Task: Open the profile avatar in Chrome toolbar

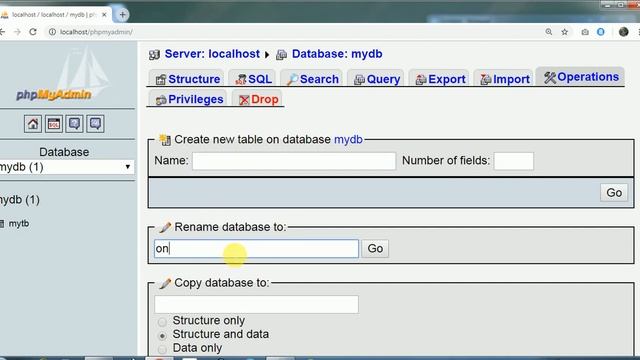Action: [623, 32]
